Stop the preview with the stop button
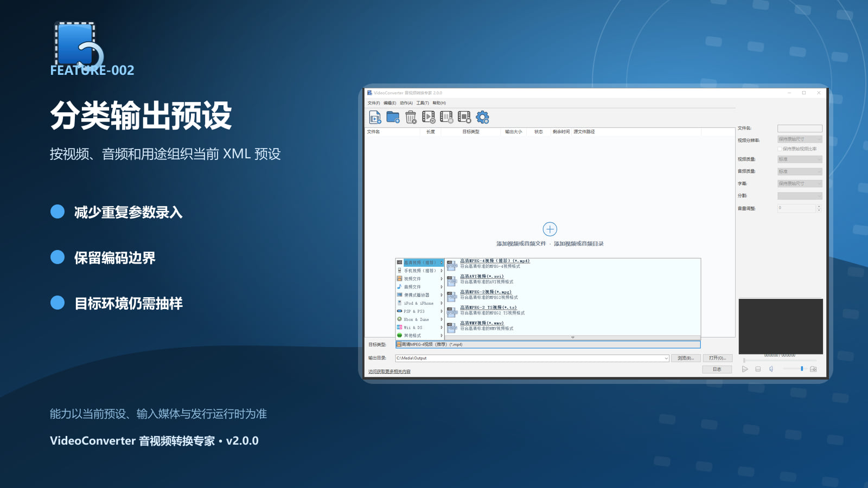Viewport: 868px width, 488px height. coord(758,369)
